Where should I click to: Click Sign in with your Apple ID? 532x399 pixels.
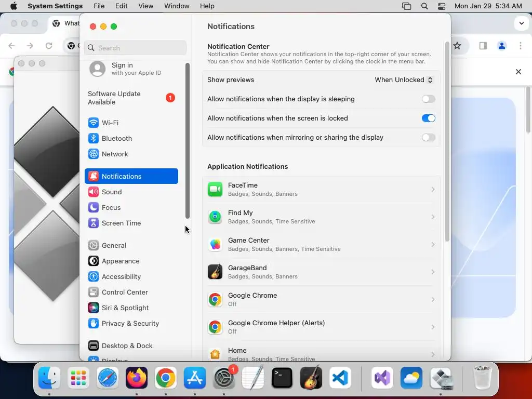tap(131, 69)
